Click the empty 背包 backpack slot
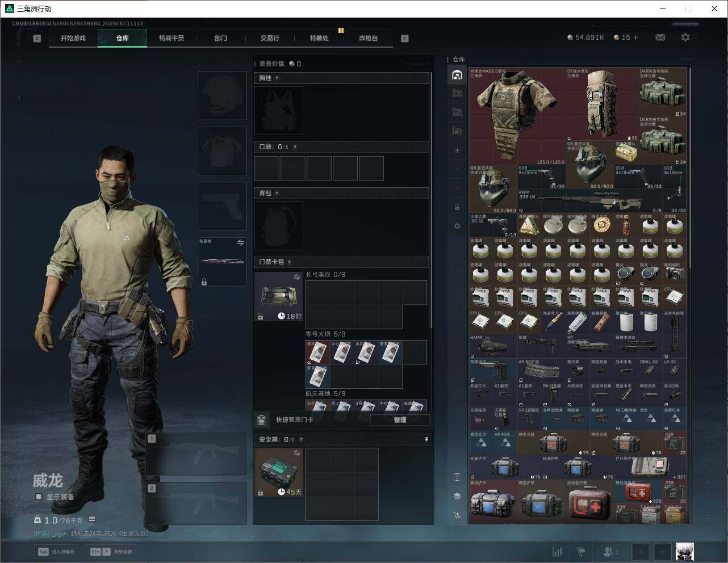728x563 pixels. pyautogui.click(x=279, y=226)
